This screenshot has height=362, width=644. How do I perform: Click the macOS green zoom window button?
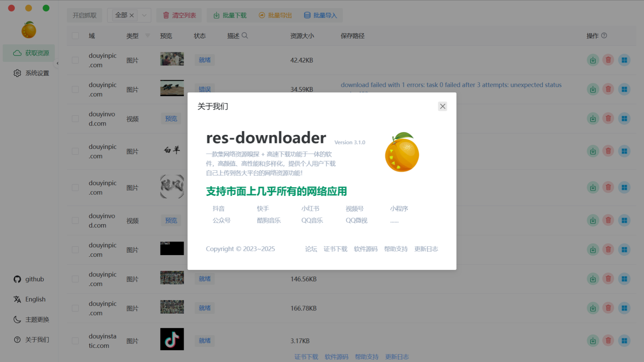point(46,8)
